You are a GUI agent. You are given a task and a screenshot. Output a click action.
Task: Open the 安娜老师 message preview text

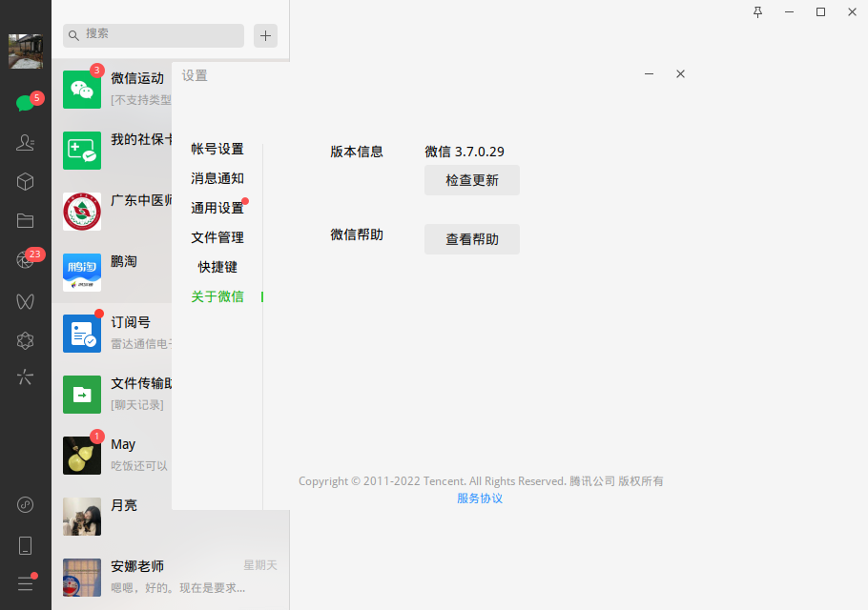(178, 588)
